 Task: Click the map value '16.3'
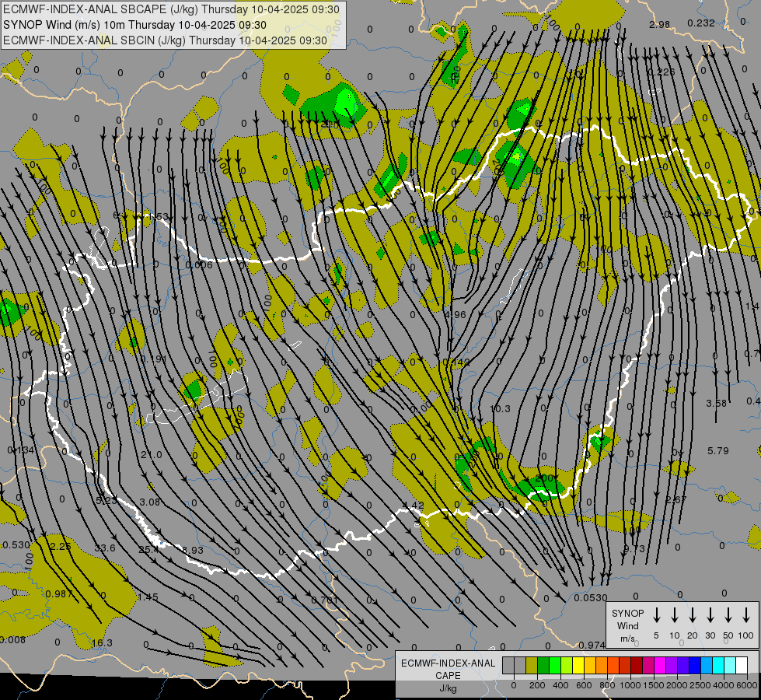102,642
